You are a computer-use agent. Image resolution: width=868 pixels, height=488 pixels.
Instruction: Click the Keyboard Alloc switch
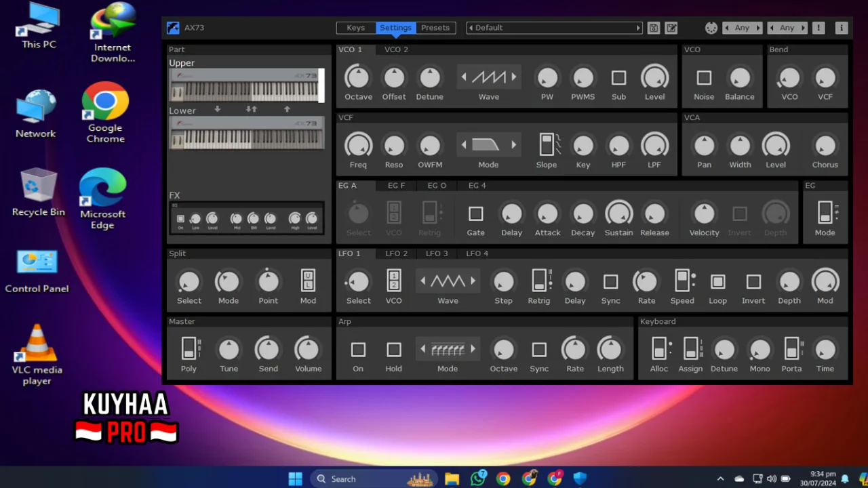pyautogui.click(x=660, y=348)
